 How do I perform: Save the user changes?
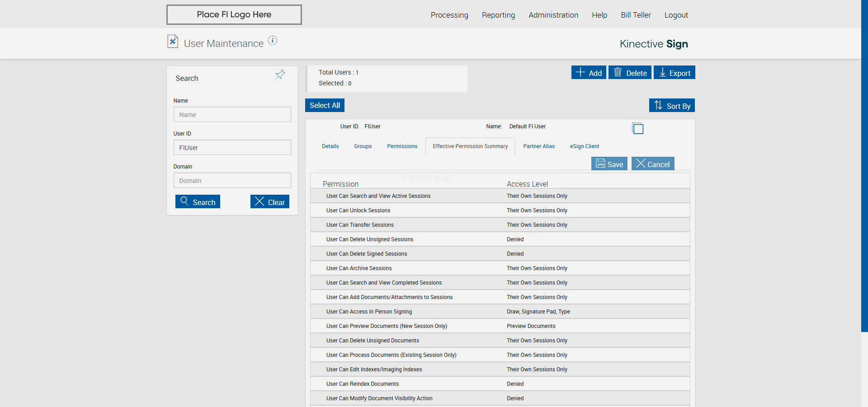(609, 164)
